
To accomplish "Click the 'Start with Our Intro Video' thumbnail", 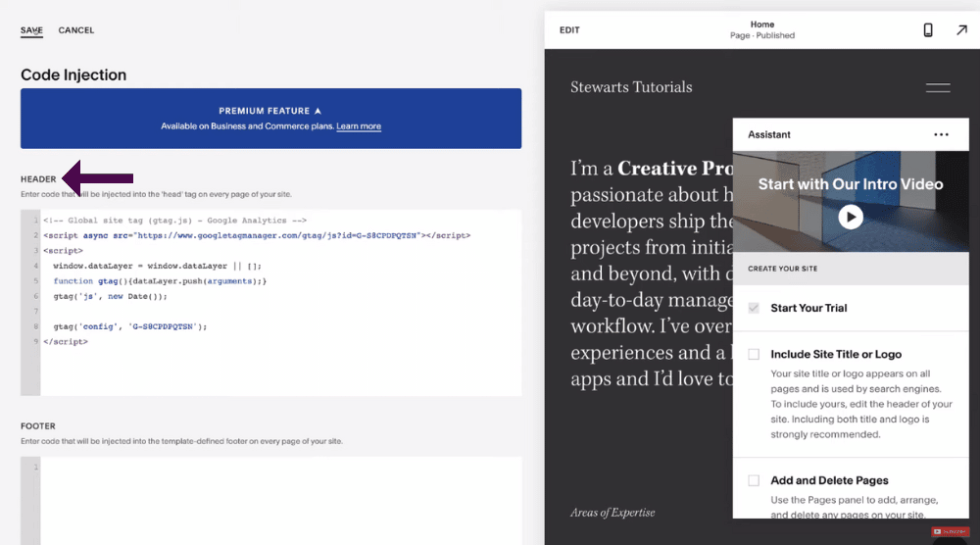I will coord(851,201).
